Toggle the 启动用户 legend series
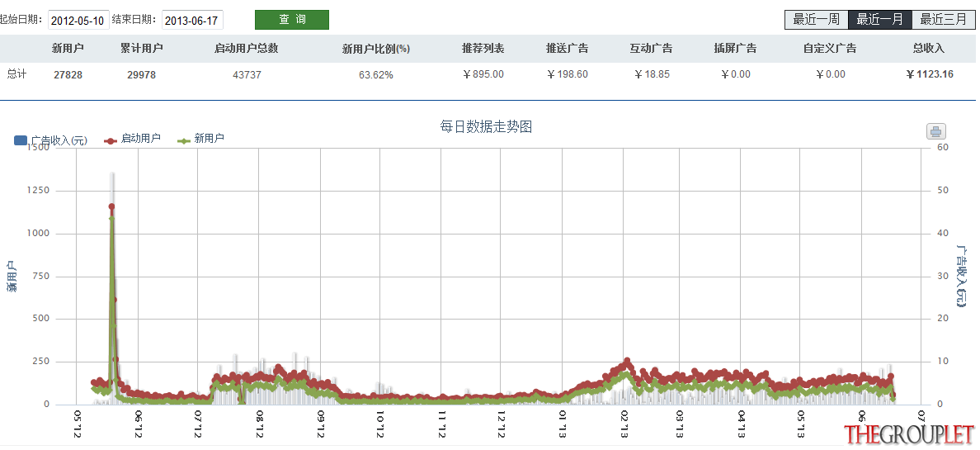The width and height of the screenshot is (980, 450). click(x=132, y=140)
